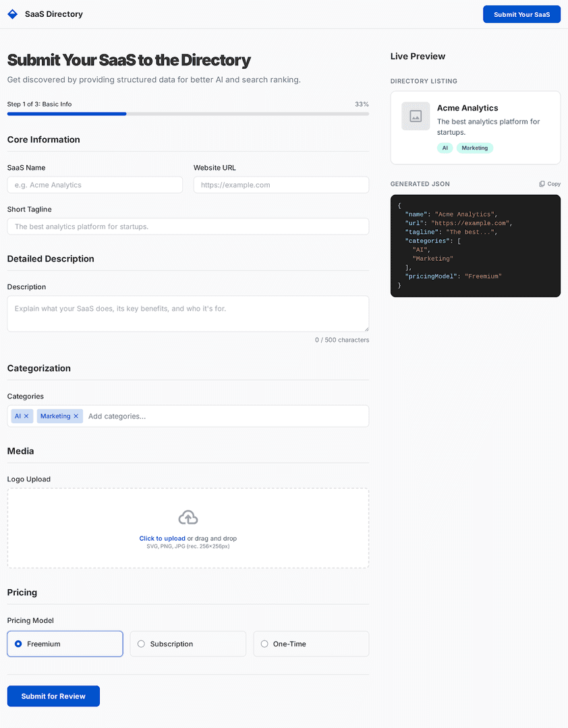
Task: Click the image placeholder in directory listing
Action: point(416,116)
